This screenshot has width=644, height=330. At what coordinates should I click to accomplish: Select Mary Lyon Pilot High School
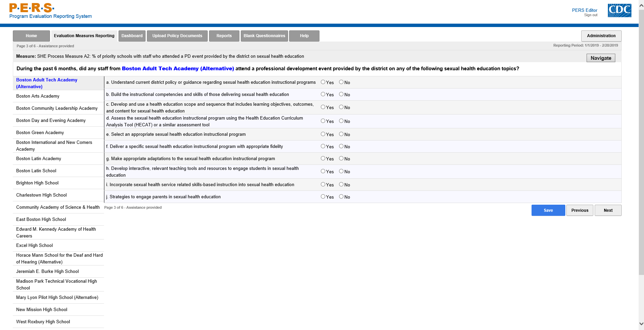58,298
